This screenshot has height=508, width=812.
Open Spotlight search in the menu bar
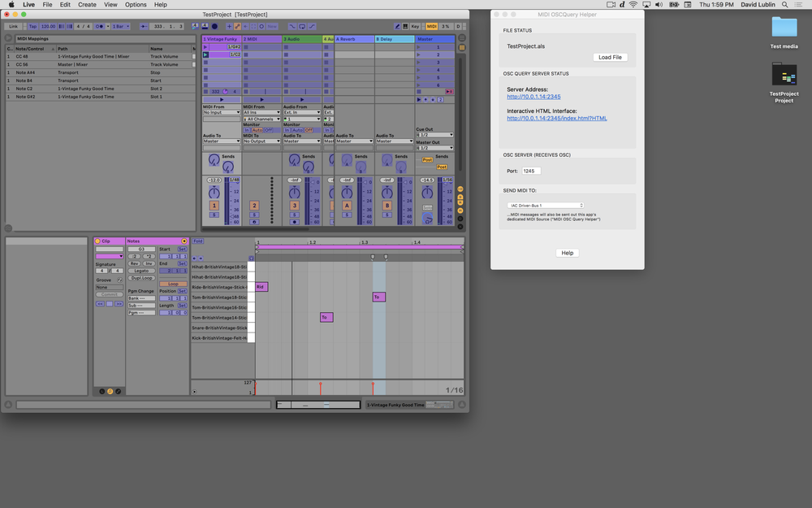pos(784,5)
